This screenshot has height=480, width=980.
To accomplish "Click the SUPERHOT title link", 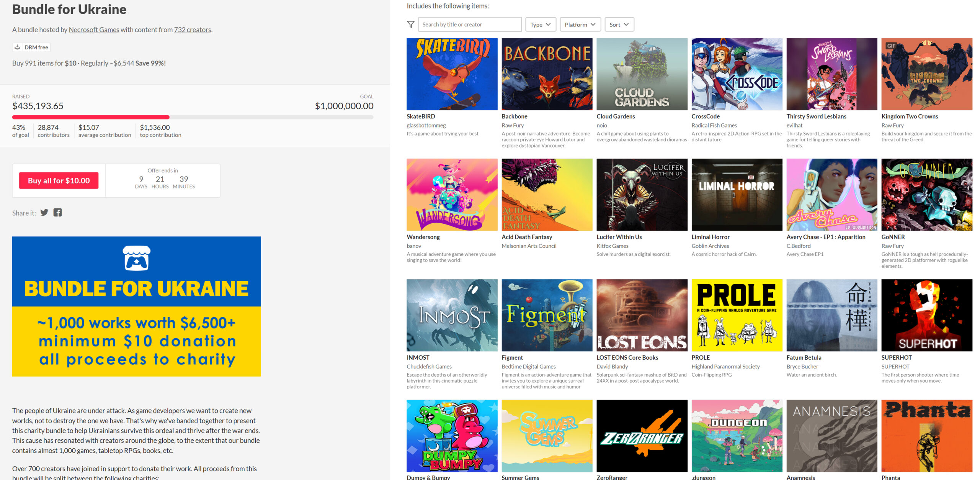I will tap(897, 357).
